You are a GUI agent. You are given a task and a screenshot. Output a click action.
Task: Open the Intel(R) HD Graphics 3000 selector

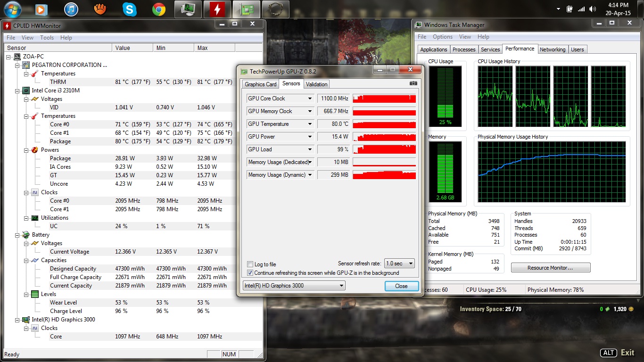294,285
